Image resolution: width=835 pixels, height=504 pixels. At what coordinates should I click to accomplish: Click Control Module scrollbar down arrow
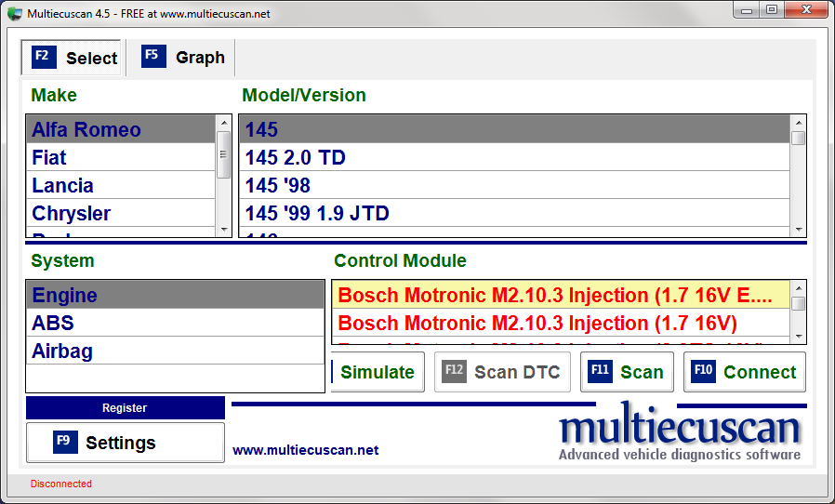tap(798, 337)
